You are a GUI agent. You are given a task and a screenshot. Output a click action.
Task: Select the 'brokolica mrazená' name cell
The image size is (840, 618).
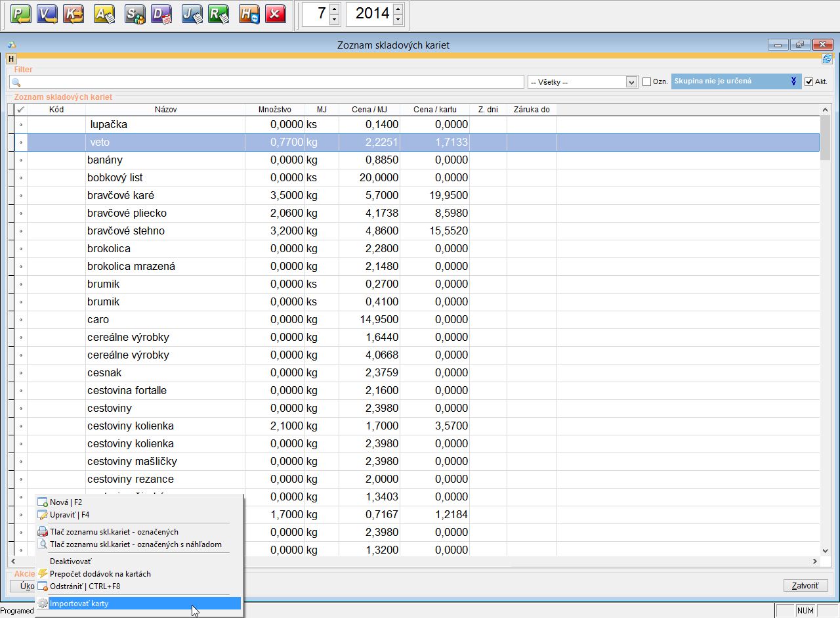pos(131,266)
